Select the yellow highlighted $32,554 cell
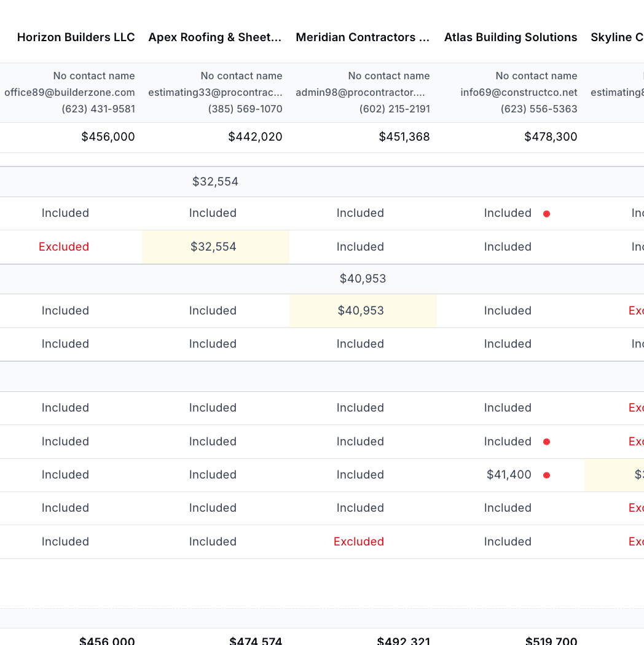Viewport: 644px width, 645px height. click(x=215, y=247)
